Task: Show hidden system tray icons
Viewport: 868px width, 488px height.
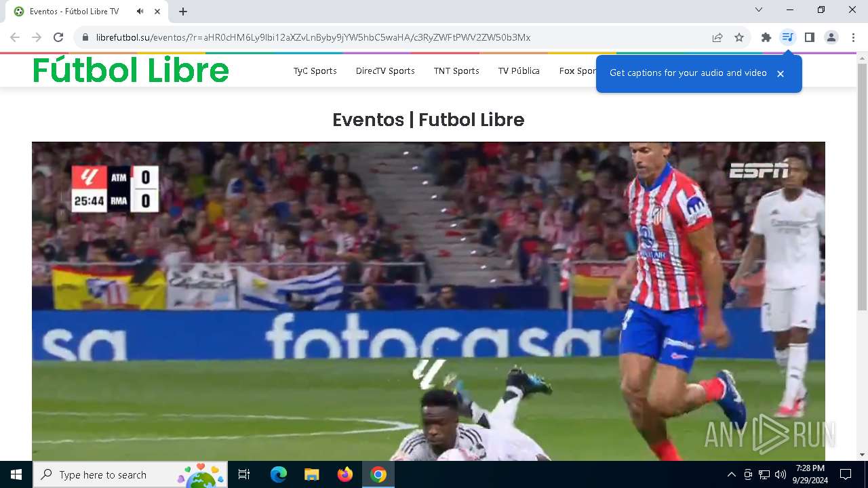Action: (731, 474)
